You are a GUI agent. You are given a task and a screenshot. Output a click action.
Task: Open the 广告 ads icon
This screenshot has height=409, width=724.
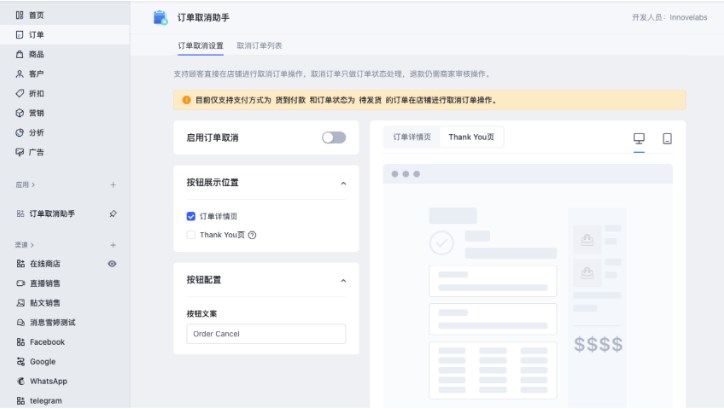(19, 152)
